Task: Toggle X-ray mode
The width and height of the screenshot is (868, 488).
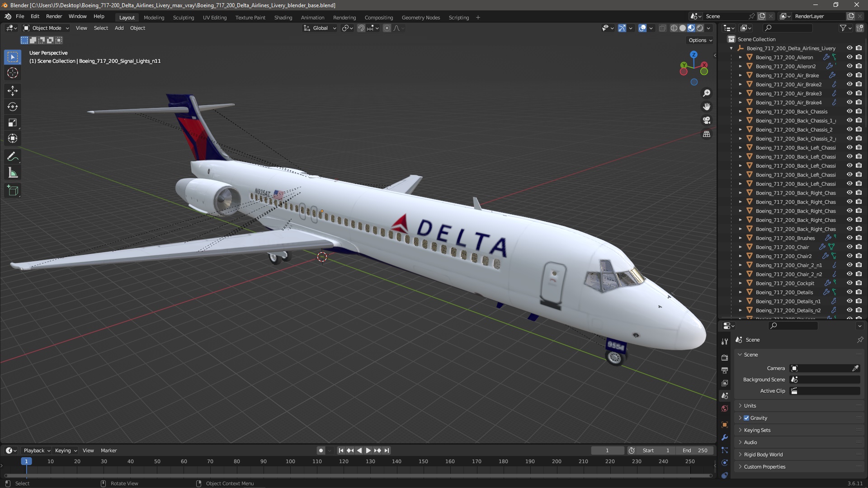Action: click(x=662, y=28)
